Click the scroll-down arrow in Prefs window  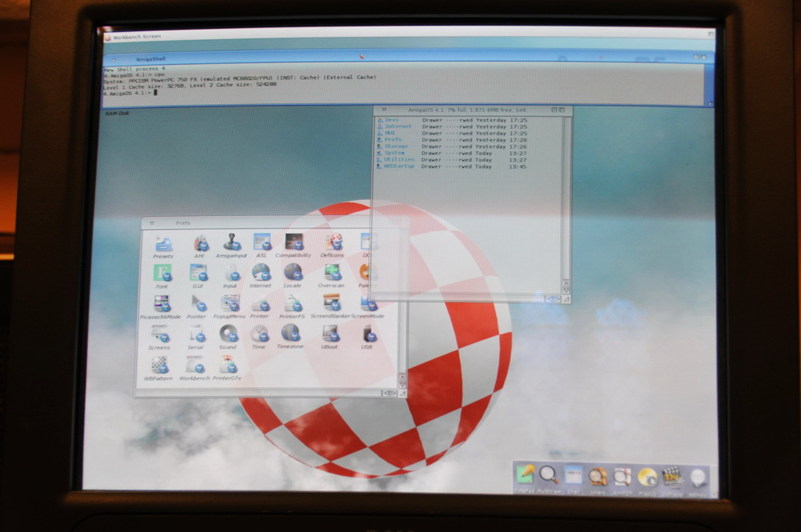(x=403, y=384)
